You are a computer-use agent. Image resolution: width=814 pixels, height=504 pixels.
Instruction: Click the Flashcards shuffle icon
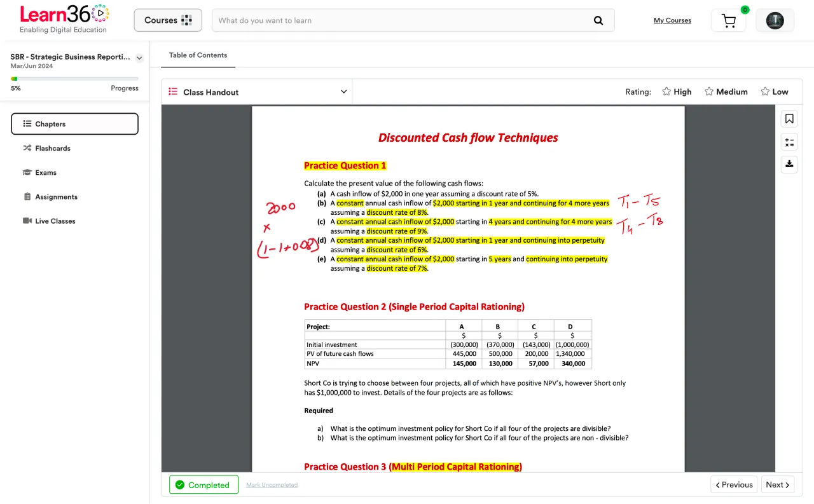pyautogui.click(x=27, y=148)
